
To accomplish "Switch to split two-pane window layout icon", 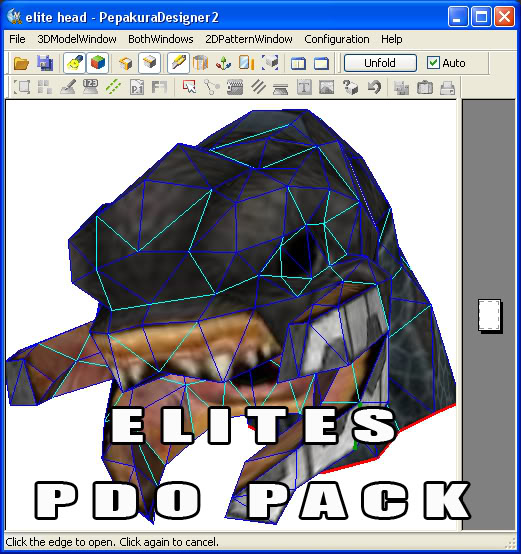I will point(298,63).
